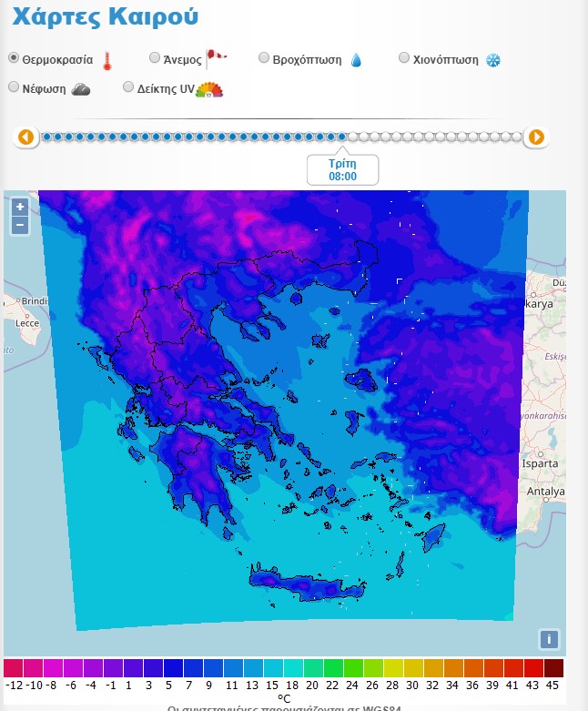Screen dimensions: 588x711
Task: Go to previous time step with left arrow
Action: (25, 137)
